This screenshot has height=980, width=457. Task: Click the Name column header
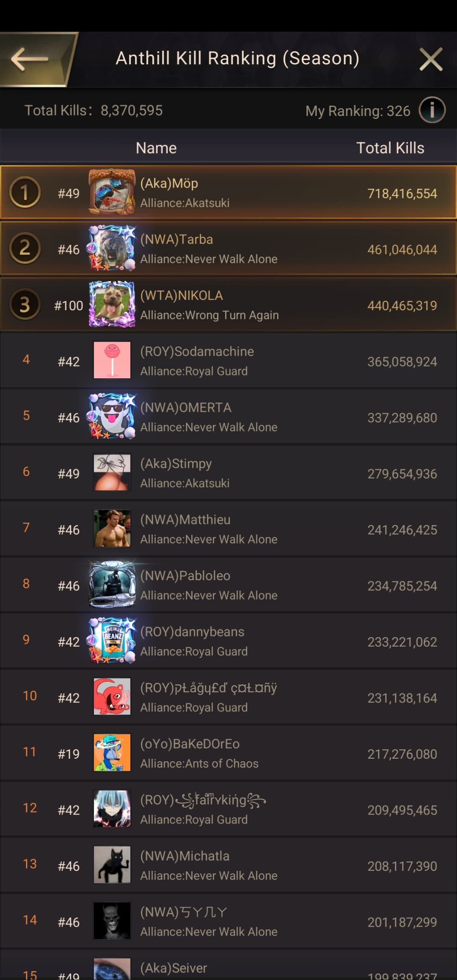tap(156, 148)
